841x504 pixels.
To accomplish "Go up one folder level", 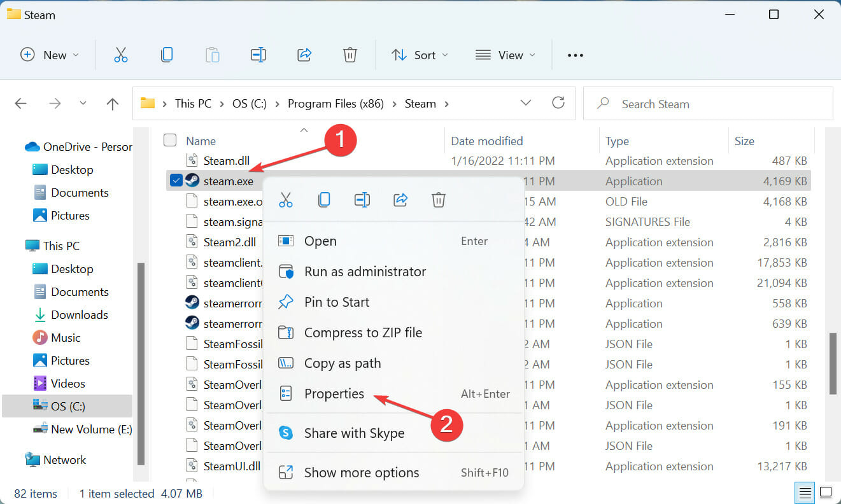I will tap(113, 104).
